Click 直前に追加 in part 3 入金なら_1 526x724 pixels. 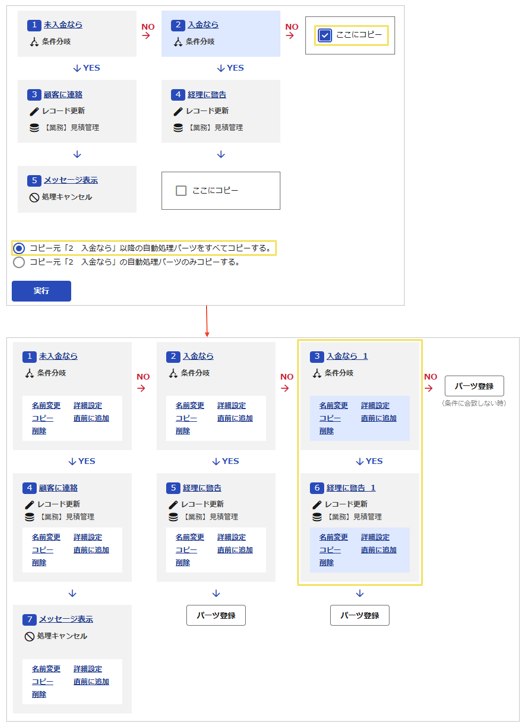point(379,418)
